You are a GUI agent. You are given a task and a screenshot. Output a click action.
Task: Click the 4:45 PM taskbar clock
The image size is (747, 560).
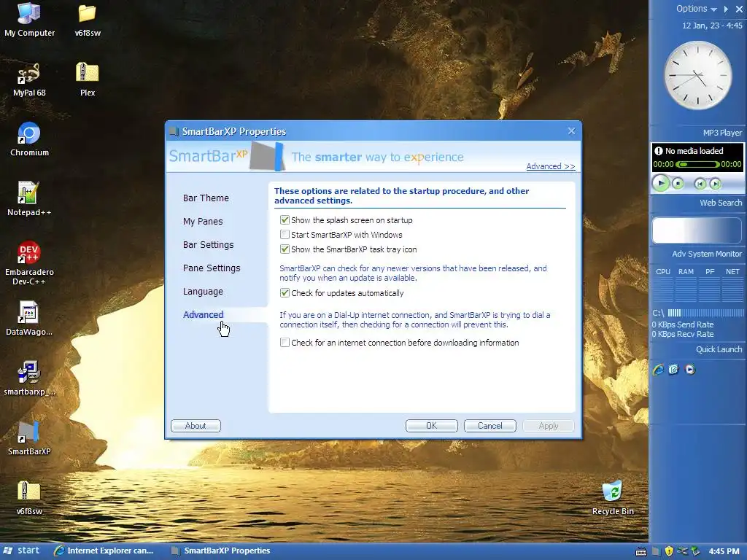click(724, 551)
